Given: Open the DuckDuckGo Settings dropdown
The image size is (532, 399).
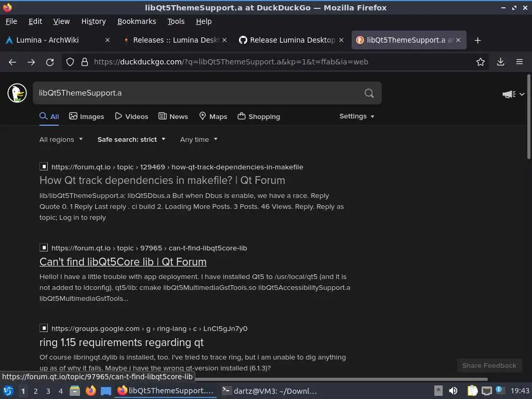Looking at the screenshot, I should pyautogui.click(x=356, y=116).
